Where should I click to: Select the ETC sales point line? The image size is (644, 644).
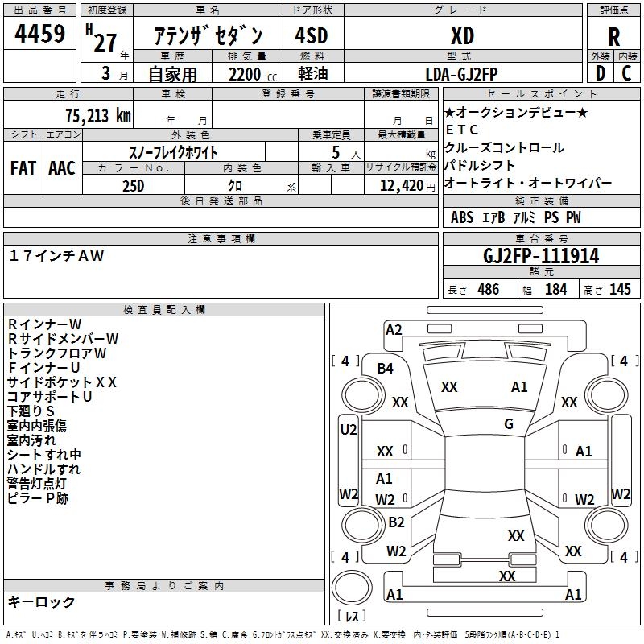[461, 130]
